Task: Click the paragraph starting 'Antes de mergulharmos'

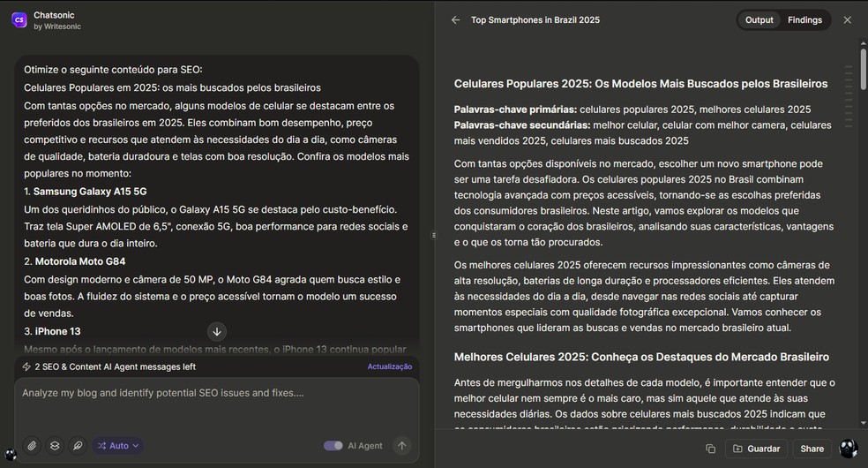Action: (644, 405)
